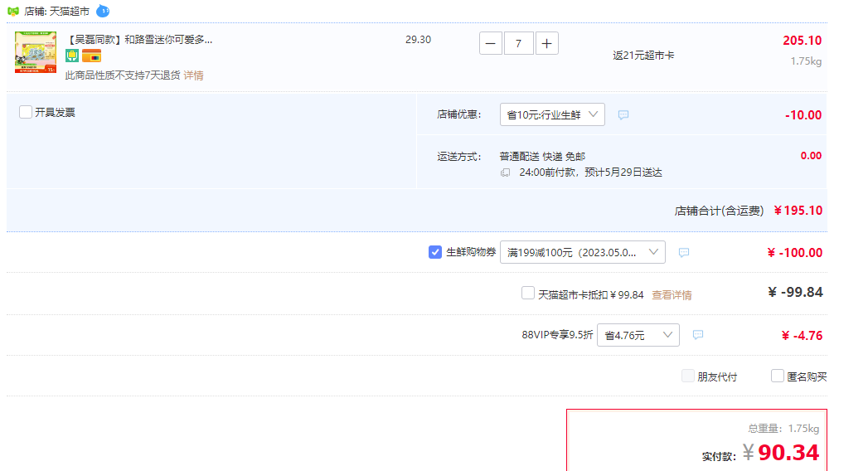Click the item subtotal 205.10
Viewport: 868px width, 471px height.
point(803,41)
